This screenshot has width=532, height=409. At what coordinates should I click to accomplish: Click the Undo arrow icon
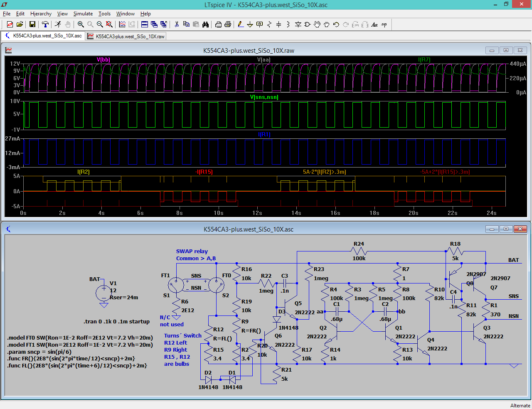[x=336, y=25]
